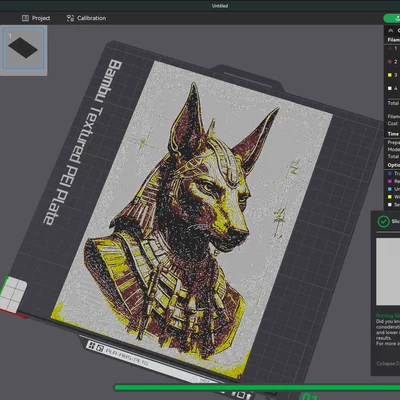
Task: Open the Project tab
Action: pyautogui.click(x=36, y=18)
